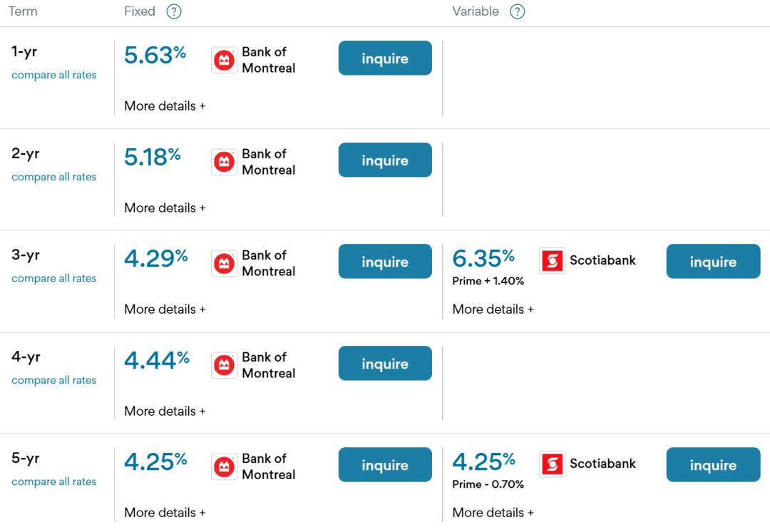Image resolution: width=770 pixels, height=532 pixels.
Task: Click the Fixed rate help question-mark icon
Action: [173, 11]
